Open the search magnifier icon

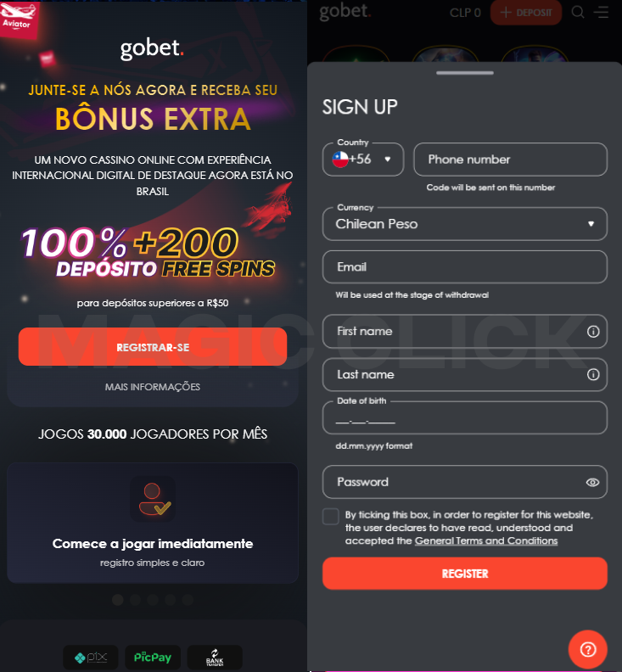(578, 12)
